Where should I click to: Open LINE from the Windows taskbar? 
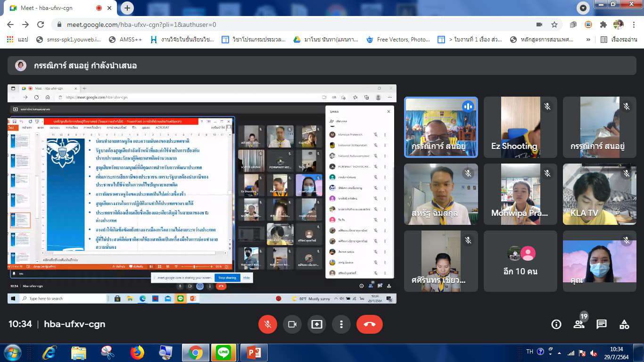pos(224,353)
